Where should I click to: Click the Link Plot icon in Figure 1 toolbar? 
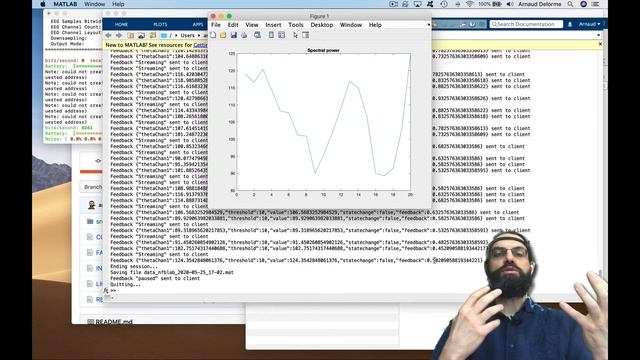coord(257,36)
